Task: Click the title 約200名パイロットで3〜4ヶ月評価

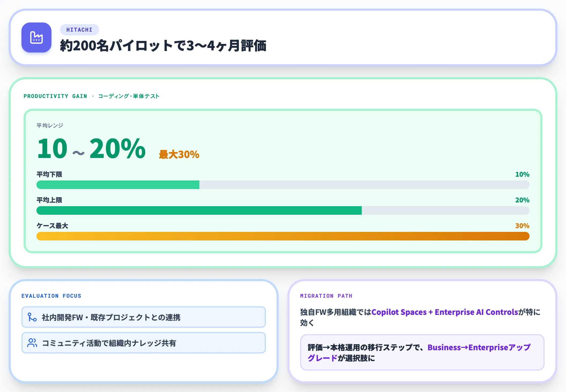Action: 163,46
